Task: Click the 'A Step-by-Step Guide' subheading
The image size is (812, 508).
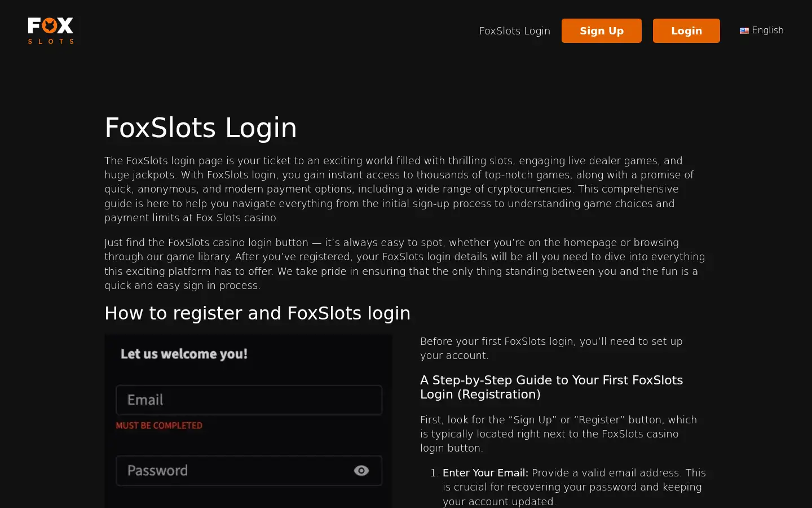Action: [x=551, y=387]
